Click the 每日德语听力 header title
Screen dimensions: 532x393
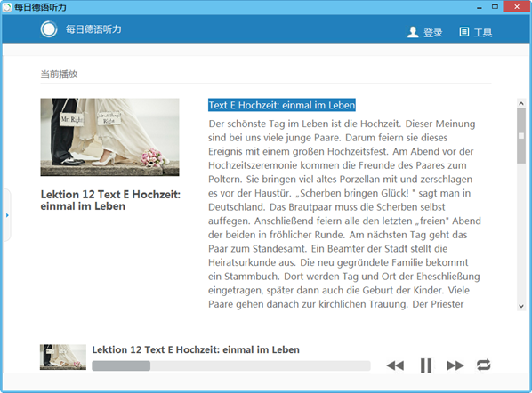(93, 29)
